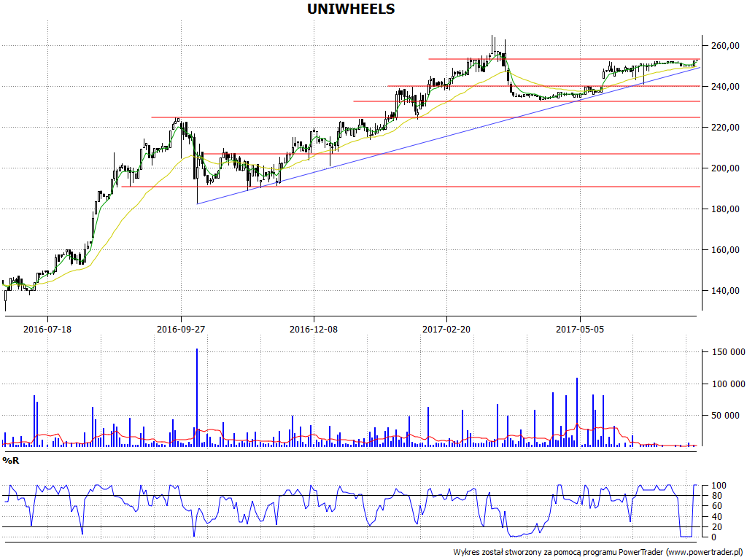
Task: Click the 2016-09-27 date label
Action: click(x=181, y=329)
